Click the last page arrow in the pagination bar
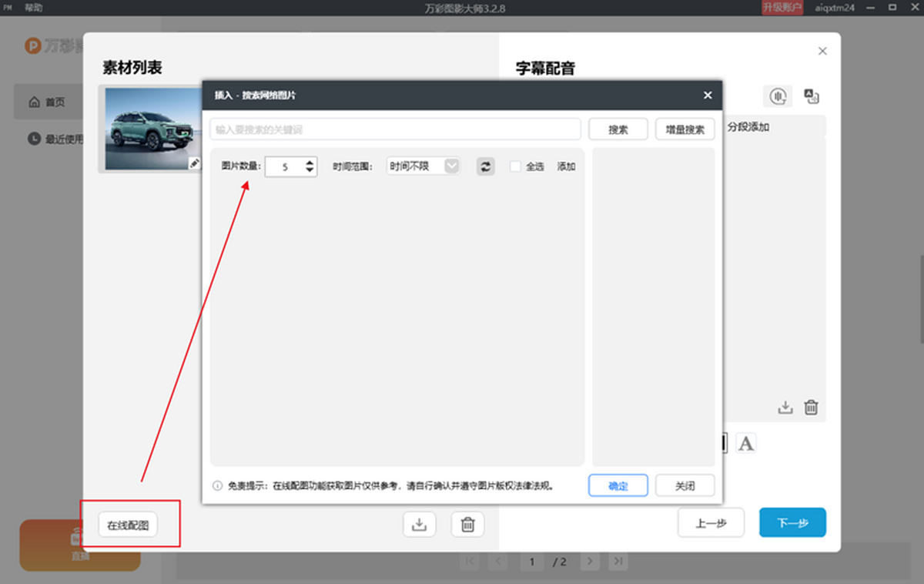 click(x=618, y=562)
